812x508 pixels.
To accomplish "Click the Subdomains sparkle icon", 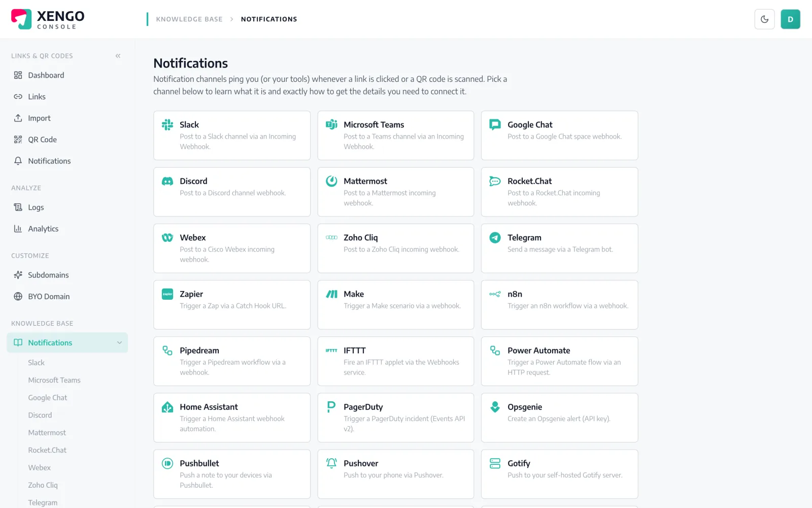I will click(18, 275).
